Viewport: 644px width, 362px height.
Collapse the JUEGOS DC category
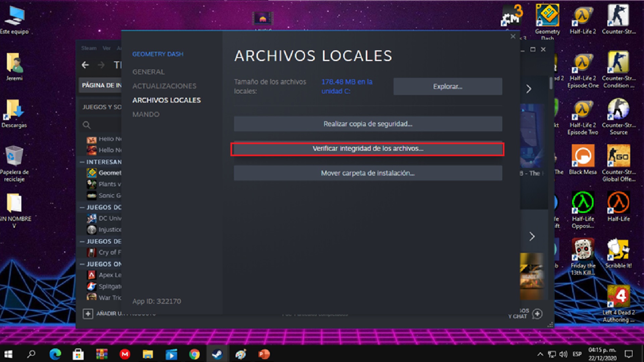[82, 207]
